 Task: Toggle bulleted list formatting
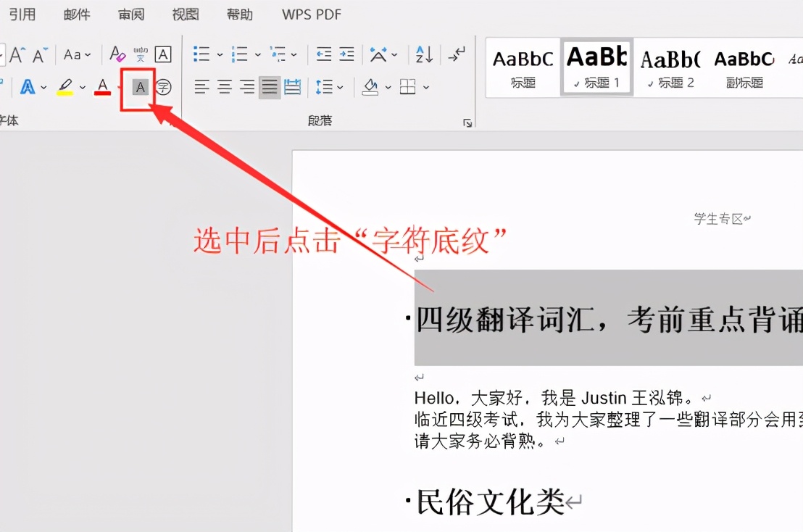pos(201,54)
